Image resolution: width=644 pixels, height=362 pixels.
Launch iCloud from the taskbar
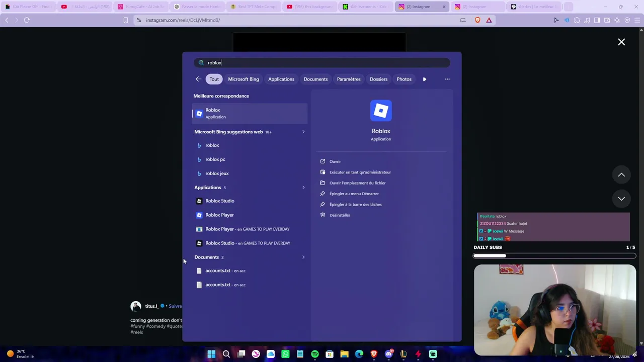pos(271,354)
